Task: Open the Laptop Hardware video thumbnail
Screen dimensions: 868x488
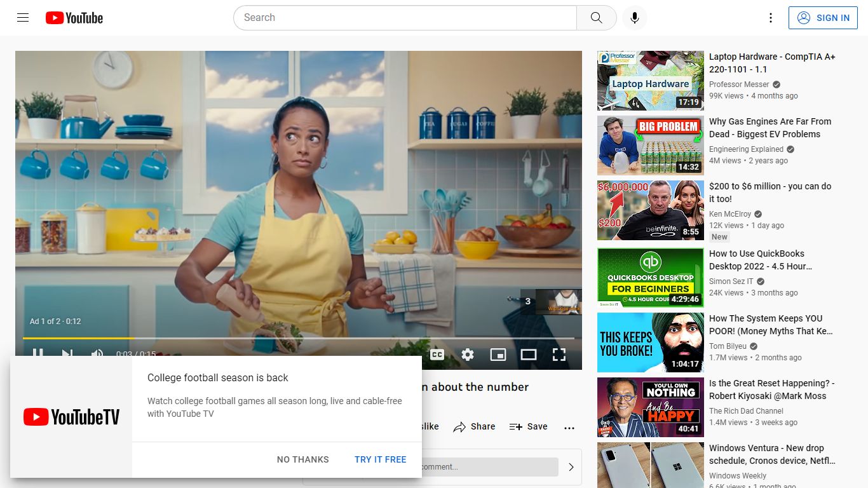Action: click(651, 81)
